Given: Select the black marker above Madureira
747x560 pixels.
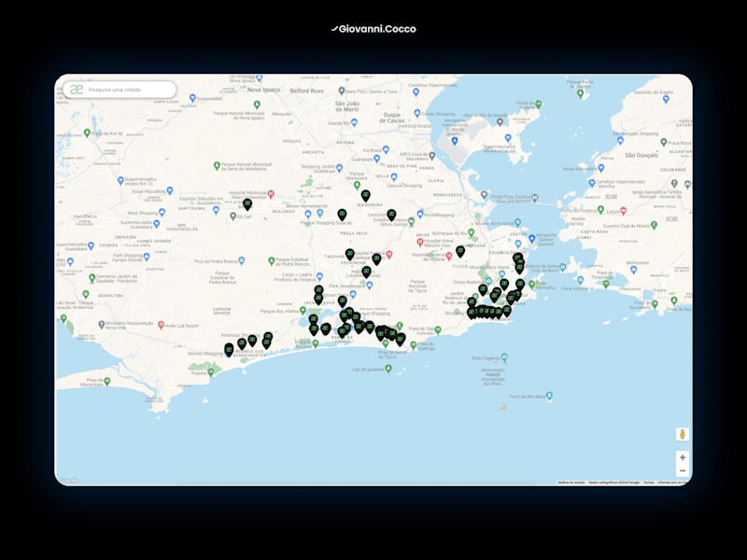Looking at the screenshot, I should (x=365, y=196).
